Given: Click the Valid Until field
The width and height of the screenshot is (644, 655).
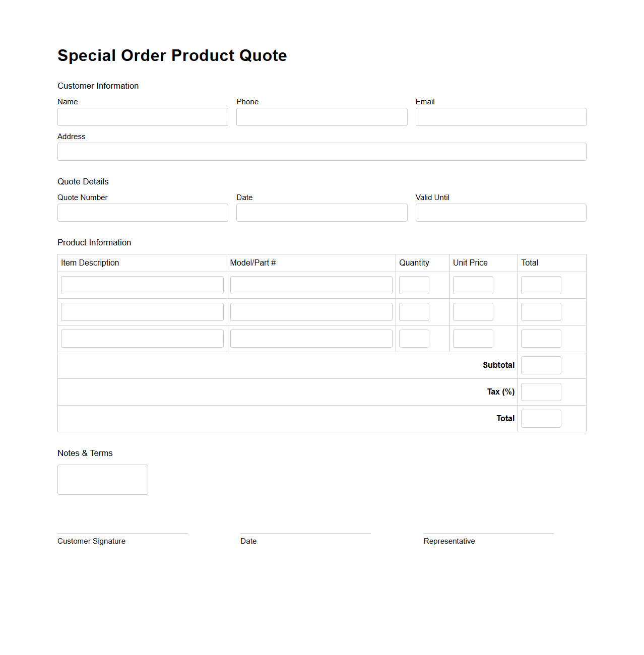Looking at the screenshot, I should [x=500, y=213].
